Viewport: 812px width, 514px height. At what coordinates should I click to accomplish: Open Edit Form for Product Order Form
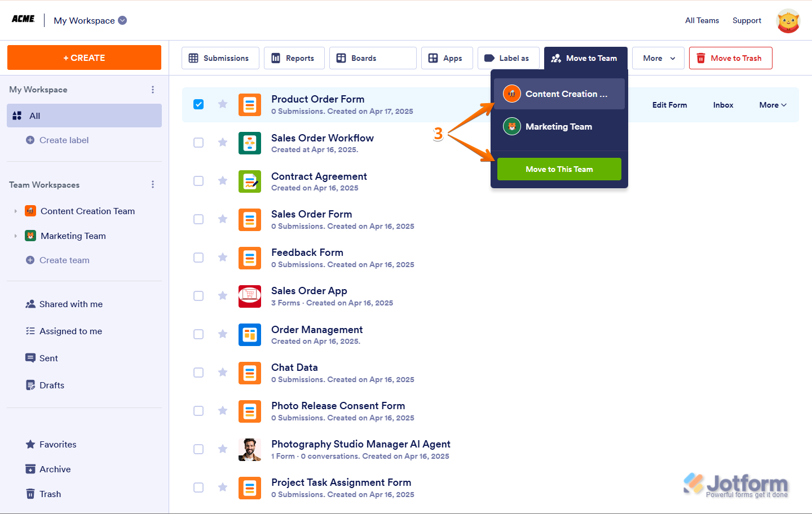coord(669,105)
